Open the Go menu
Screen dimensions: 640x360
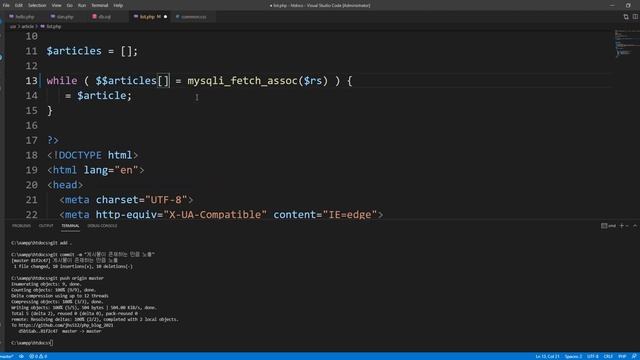point(69,5)
